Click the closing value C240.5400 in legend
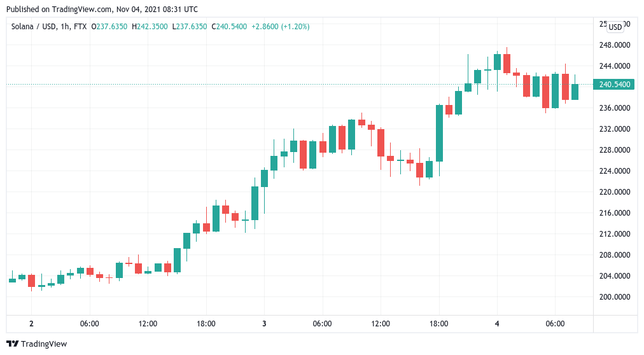Image resolution: width=644 pixels, height=355 pixels. click(229, 27)
